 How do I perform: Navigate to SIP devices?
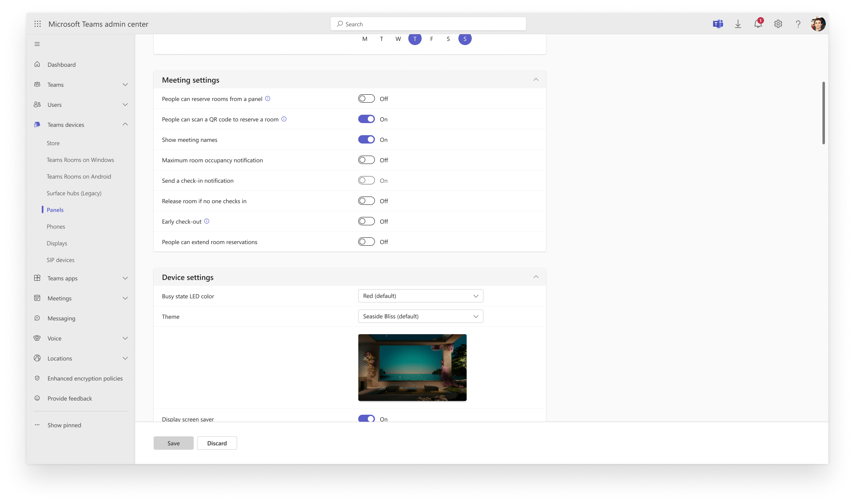pos(60,260)
